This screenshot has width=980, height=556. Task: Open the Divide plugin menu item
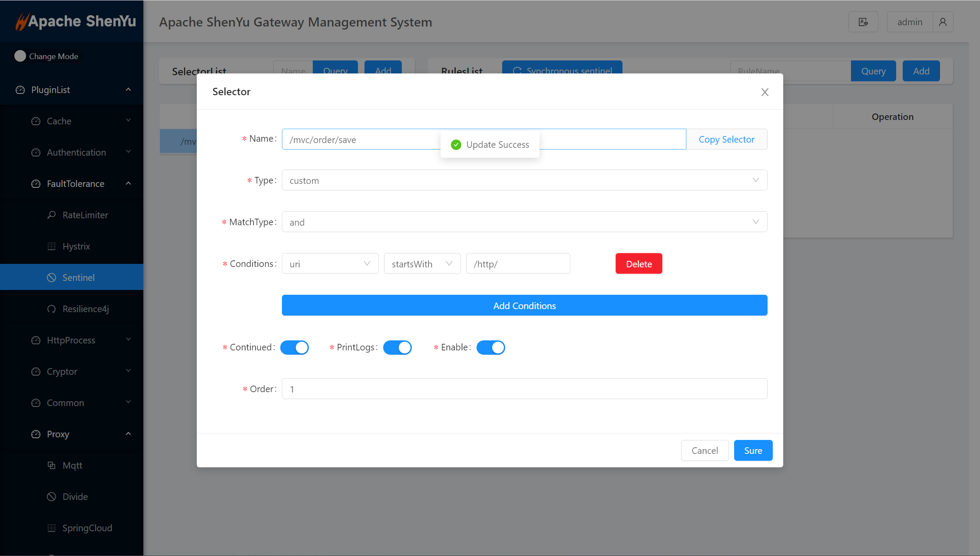click(75, 496)
